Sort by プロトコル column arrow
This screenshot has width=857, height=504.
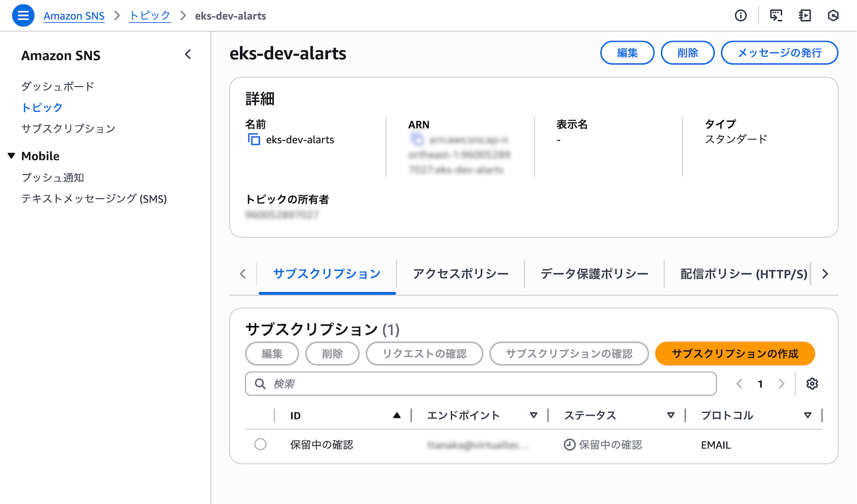pyautogui.click(x=808, y=415)
